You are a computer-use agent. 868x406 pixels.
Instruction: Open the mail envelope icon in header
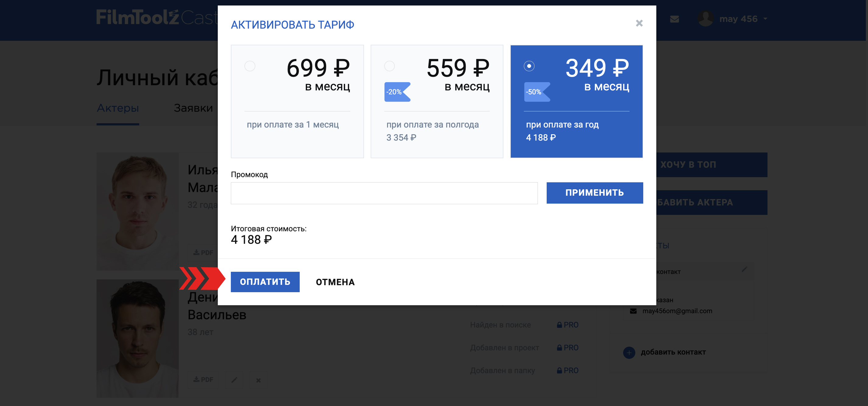point(674,19)
